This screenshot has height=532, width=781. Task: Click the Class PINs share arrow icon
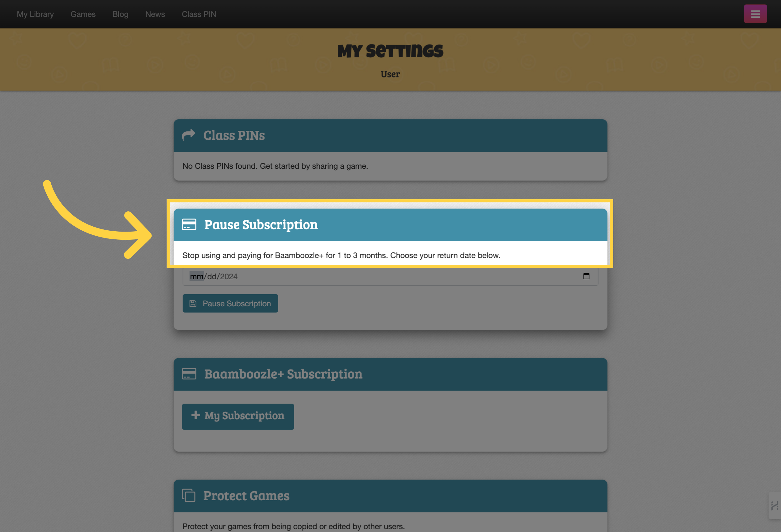[189, 135]
